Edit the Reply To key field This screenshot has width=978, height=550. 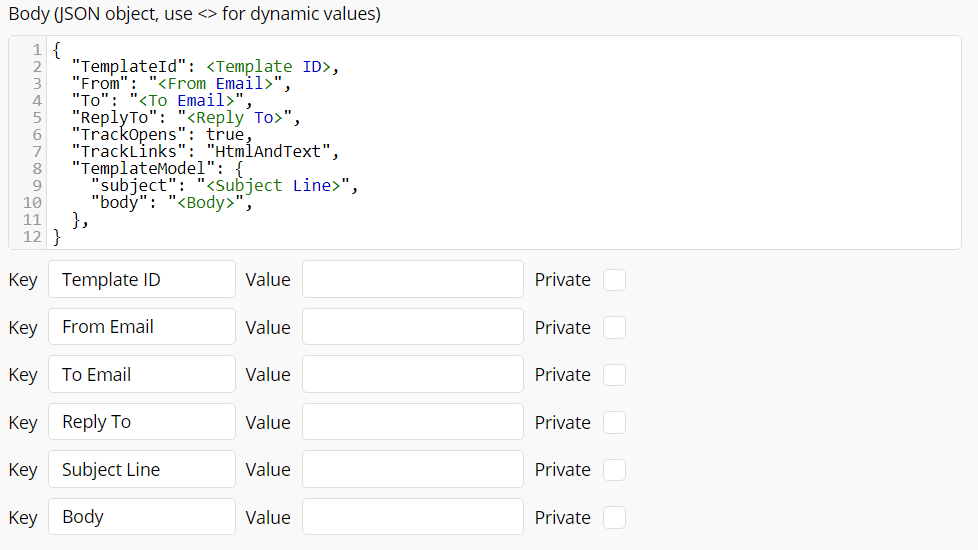[x=141, y=422]
